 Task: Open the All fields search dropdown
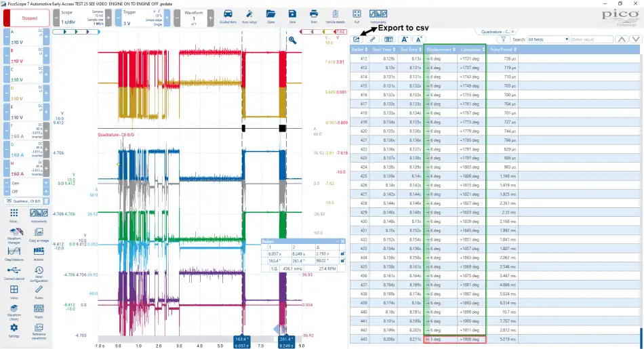[548, 39]
